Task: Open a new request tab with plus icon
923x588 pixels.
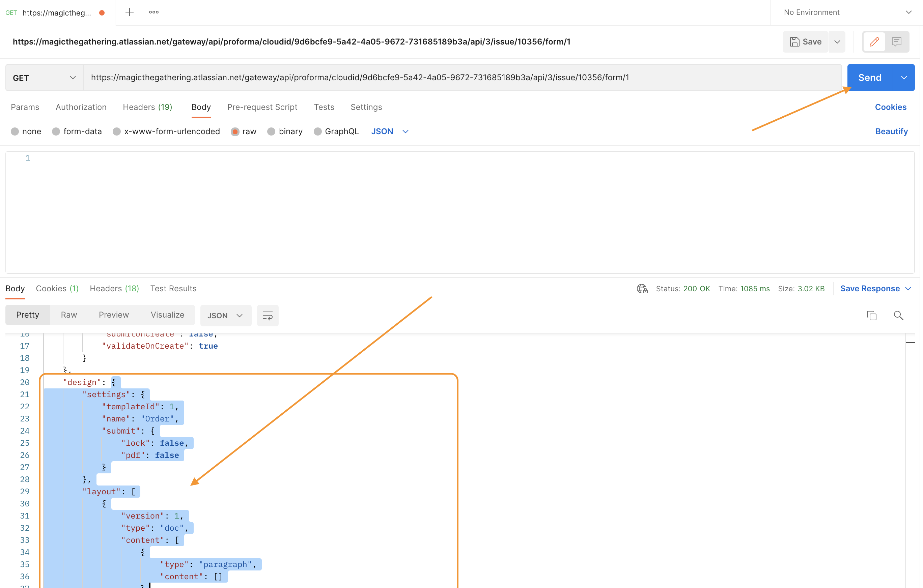Action: 130,12
